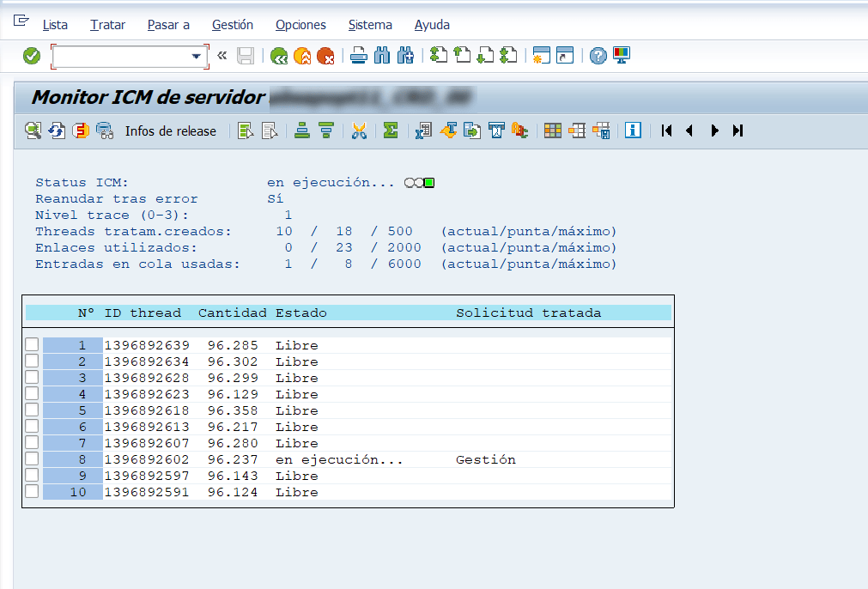Screen dimensions: 868x589
Task: Open the Pasar a menu
Action: coord(168,25)
